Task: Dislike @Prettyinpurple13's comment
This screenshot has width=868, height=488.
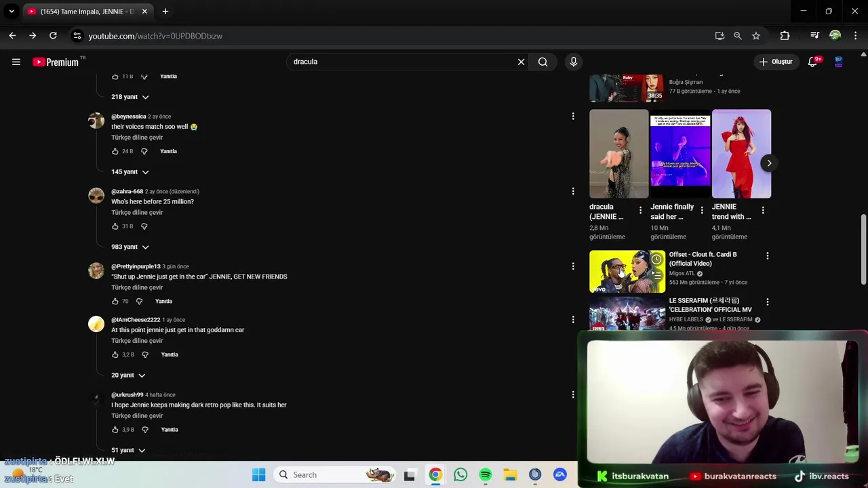Action: click(139, 301)
